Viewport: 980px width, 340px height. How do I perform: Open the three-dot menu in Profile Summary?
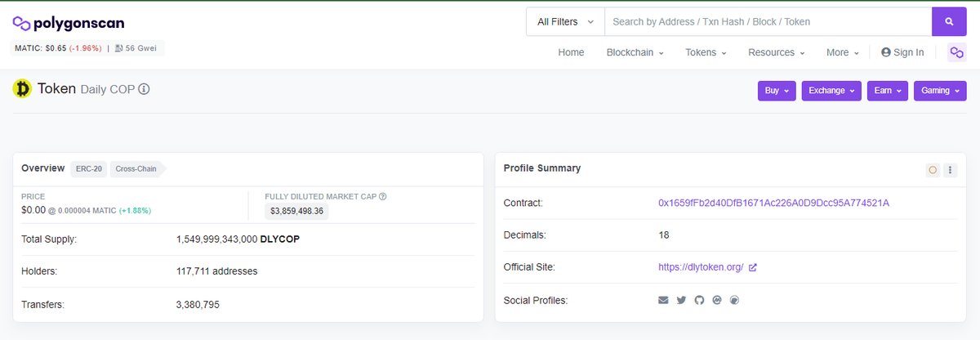point(950,170)
